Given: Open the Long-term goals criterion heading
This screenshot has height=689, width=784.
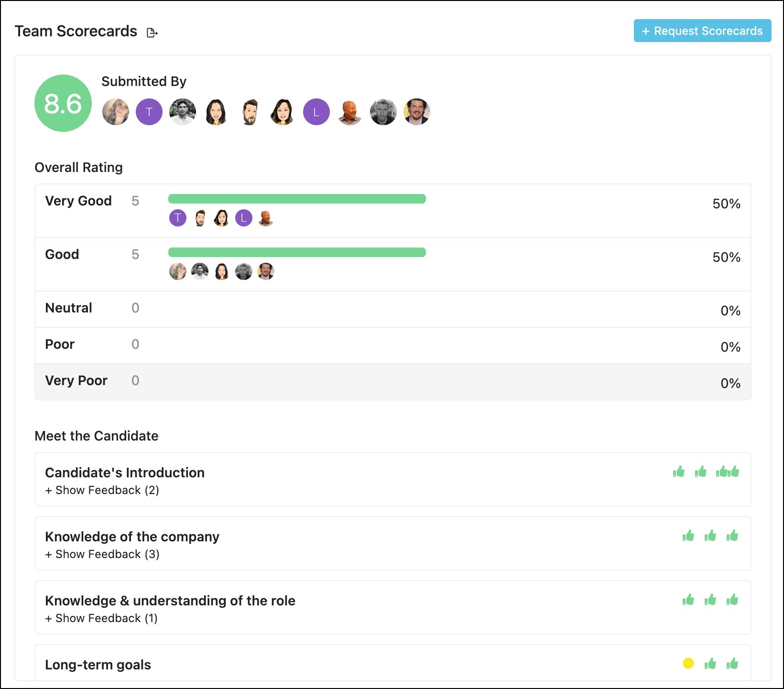Looking at the screenshot, I should pyautogui.click(x=98, y=665).
